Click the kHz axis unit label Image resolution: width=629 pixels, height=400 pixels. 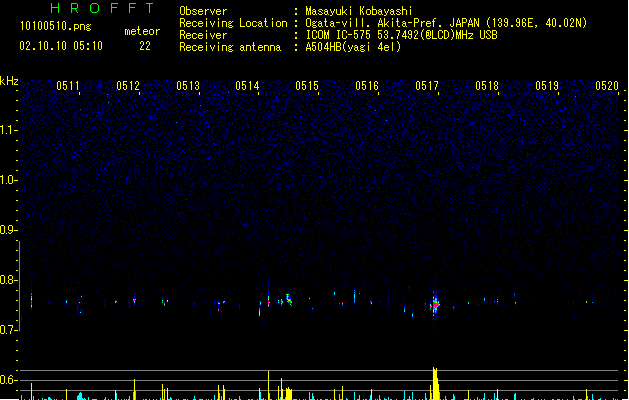coord(9,81)
